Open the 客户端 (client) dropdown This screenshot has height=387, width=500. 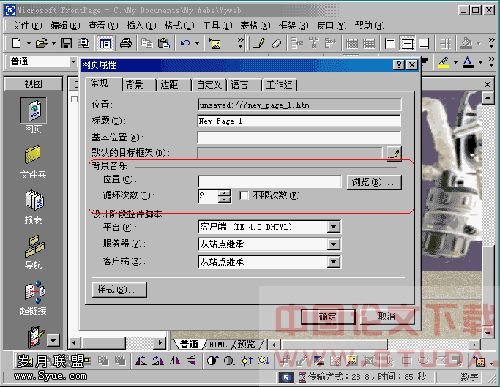click(x=333, y=262)
